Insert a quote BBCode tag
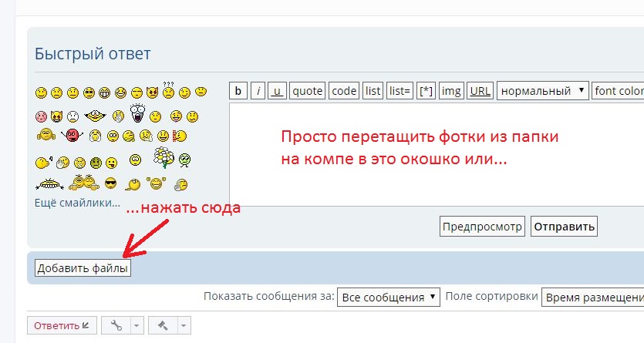 (308, 91)
